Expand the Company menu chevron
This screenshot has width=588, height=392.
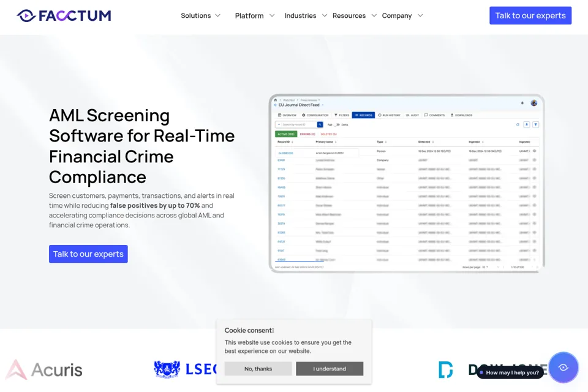[x=420, y=15]
